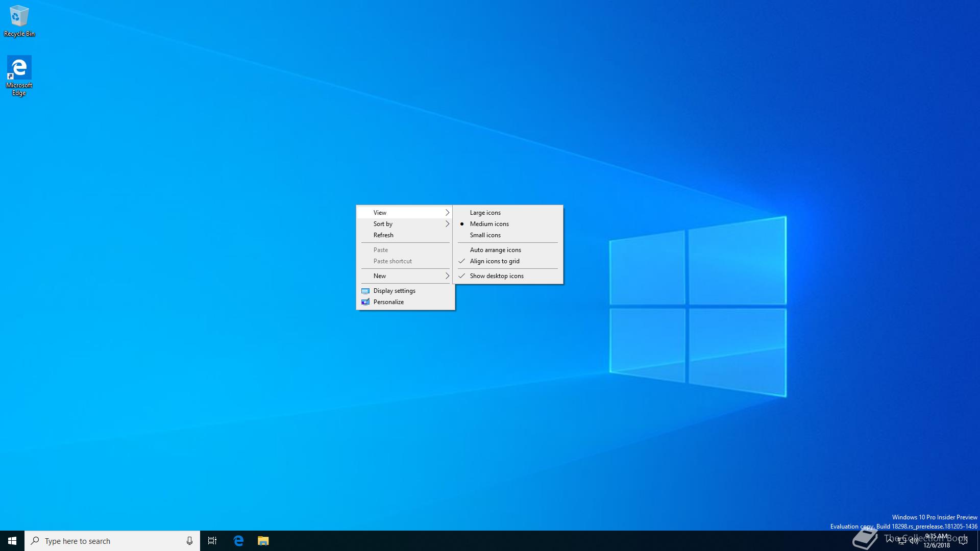Activate the microphone icon in search box
Image resolution: width=980 pixels, height=551 pixels.
[189, 541]
